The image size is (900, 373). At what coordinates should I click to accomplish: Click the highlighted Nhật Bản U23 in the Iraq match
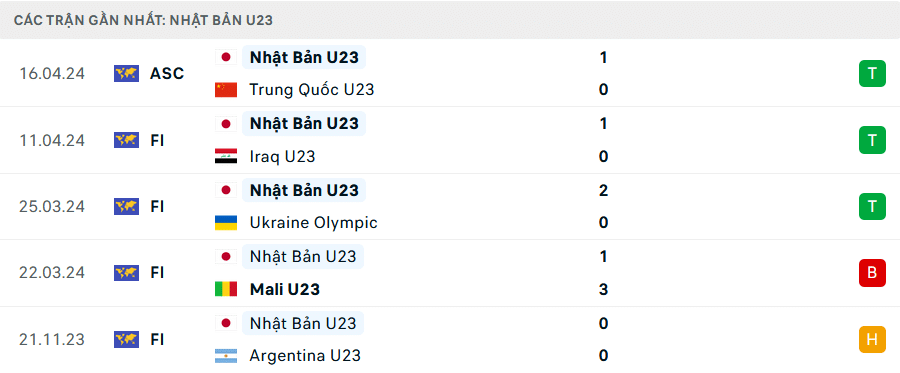(x=304, y=123)
